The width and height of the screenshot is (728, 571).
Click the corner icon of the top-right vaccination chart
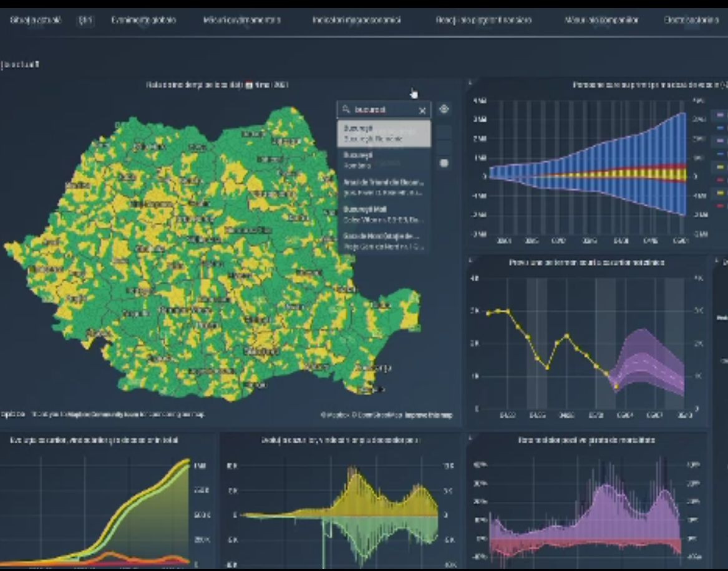470,83
